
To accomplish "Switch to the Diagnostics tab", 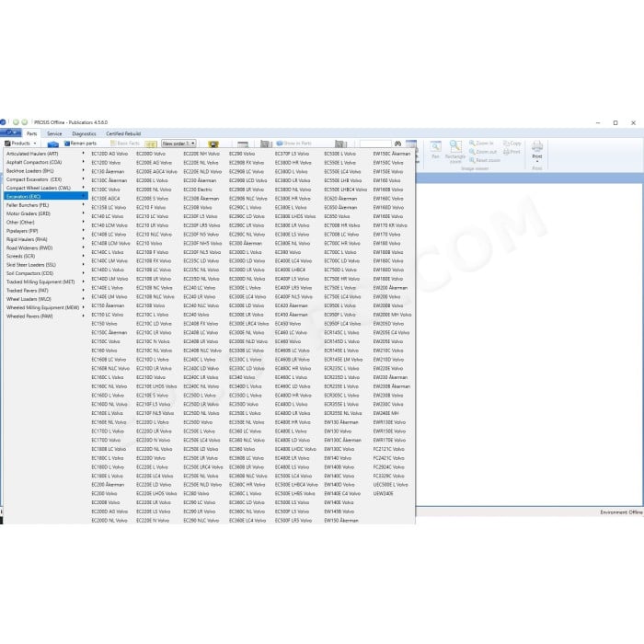I will tap(84, 133).
